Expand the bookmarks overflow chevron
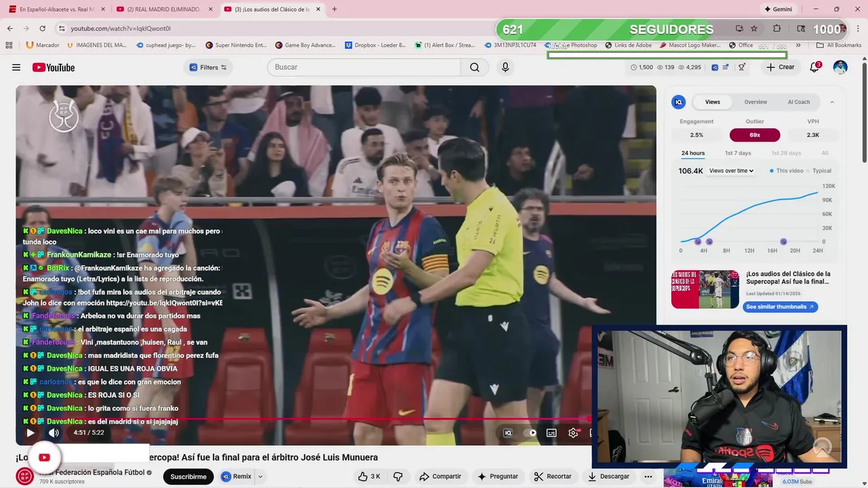 point(798,45)
